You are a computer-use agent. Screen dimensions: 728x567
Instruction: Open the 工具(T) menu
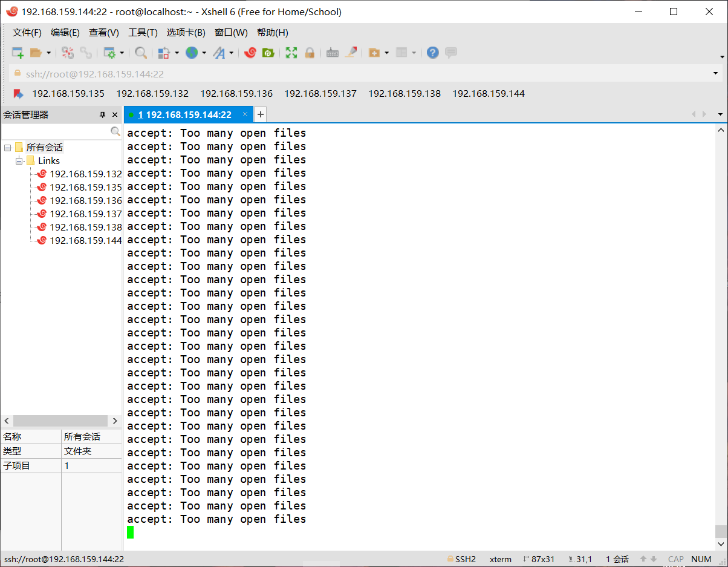tap(143, 33)
